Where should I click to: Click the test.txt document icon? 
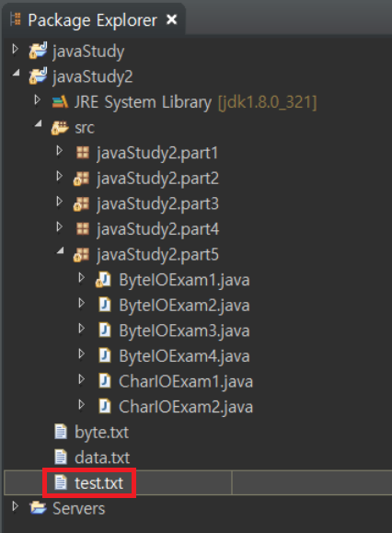point(61,482)
